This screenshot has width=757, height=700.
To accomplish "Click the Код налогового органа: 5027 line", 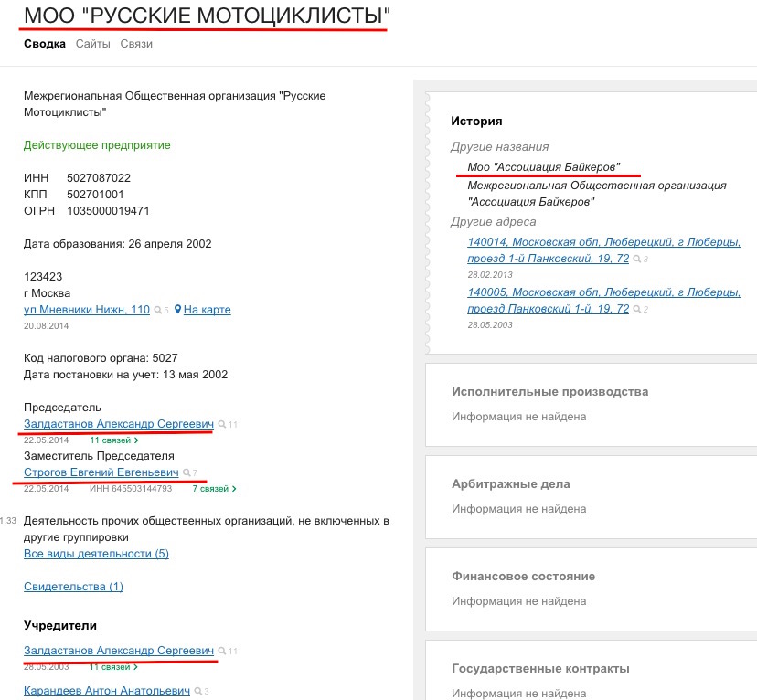I will (x=101, y=357).
